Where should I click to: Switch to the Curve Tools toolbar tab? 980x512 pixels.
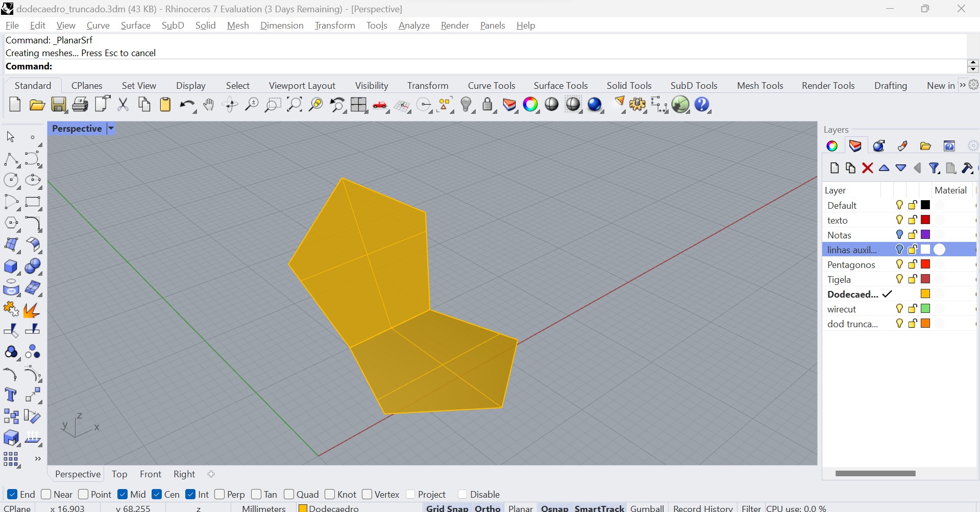coord(492,86)
